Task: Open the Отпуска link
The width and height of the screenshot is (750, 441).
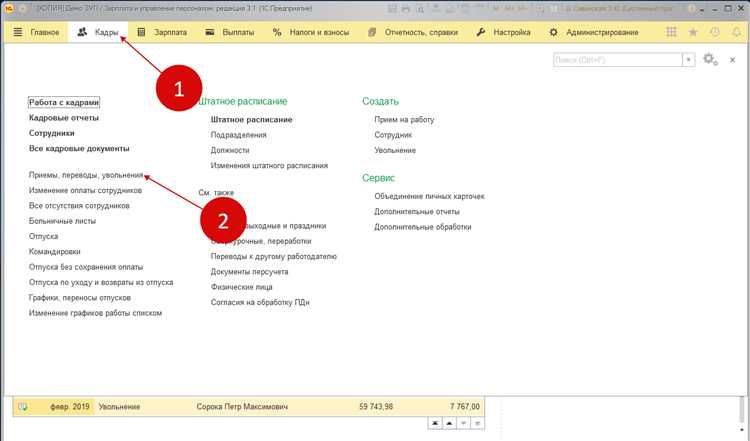Action: 44,236
